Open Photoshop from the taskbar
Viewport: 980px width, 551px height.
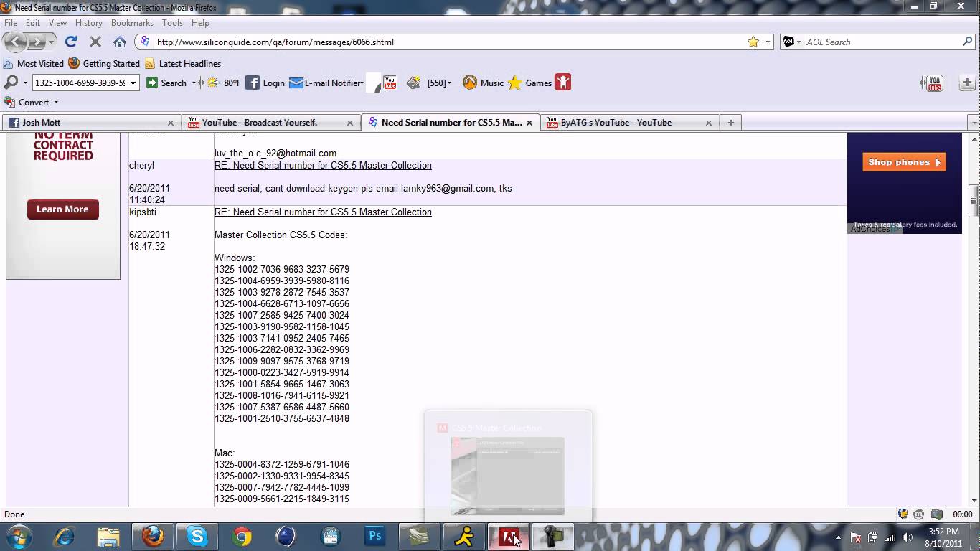tap(374, 536)
